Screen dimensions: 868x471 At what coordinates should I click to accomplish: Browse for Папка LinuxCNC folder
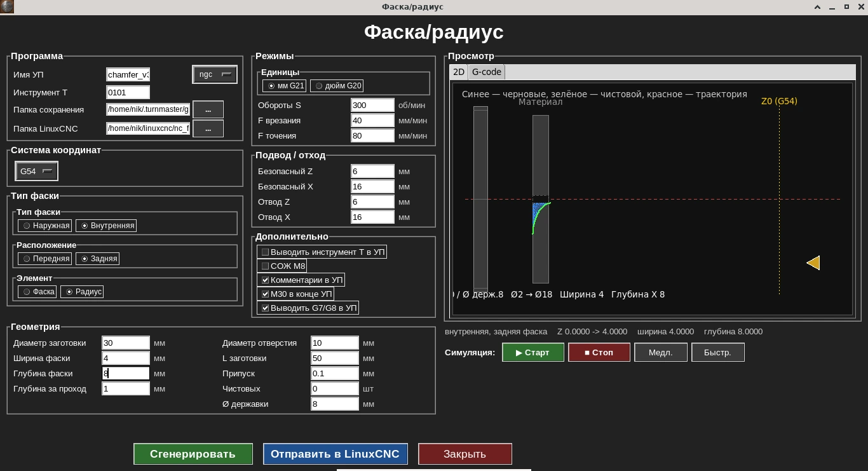208,128
